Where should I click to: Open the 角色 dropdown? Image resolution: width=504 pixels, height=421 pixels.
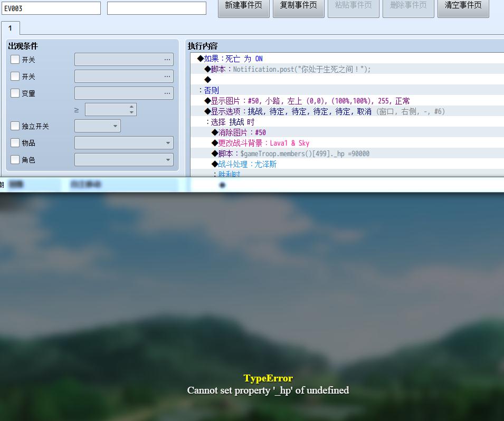123,160
